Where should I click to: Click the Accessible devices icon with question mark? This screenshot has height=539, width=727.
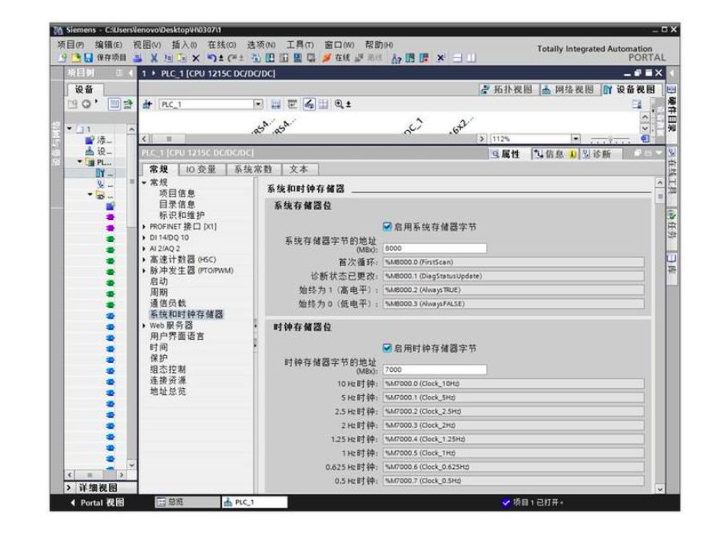point(396,58)
